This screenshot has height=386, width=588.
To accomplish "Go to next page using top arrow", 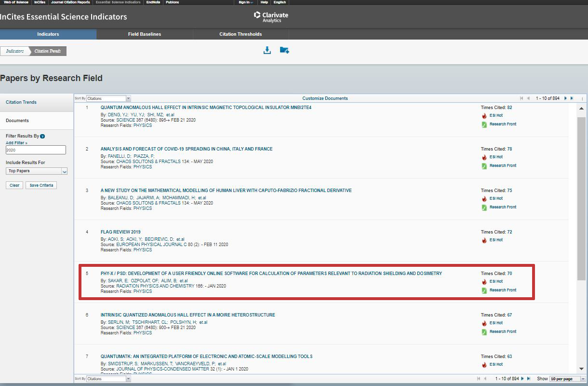I will coord(565,98).
